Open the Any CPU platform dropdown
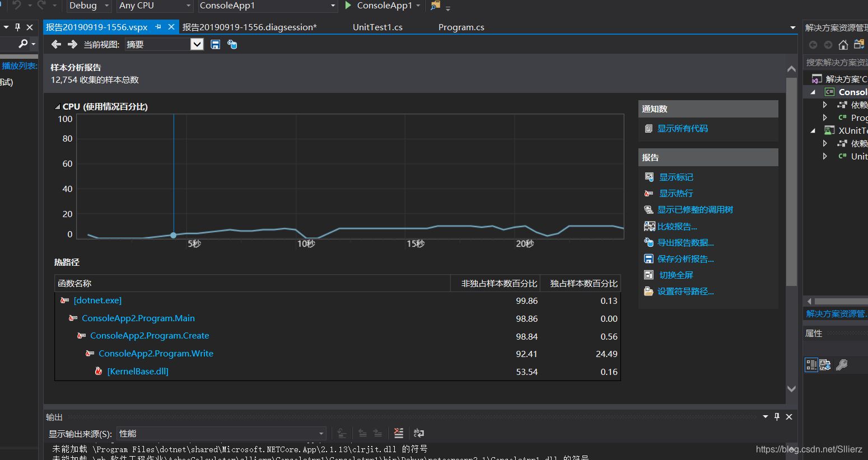Screen dimensions: 868x460 (155, 6)
